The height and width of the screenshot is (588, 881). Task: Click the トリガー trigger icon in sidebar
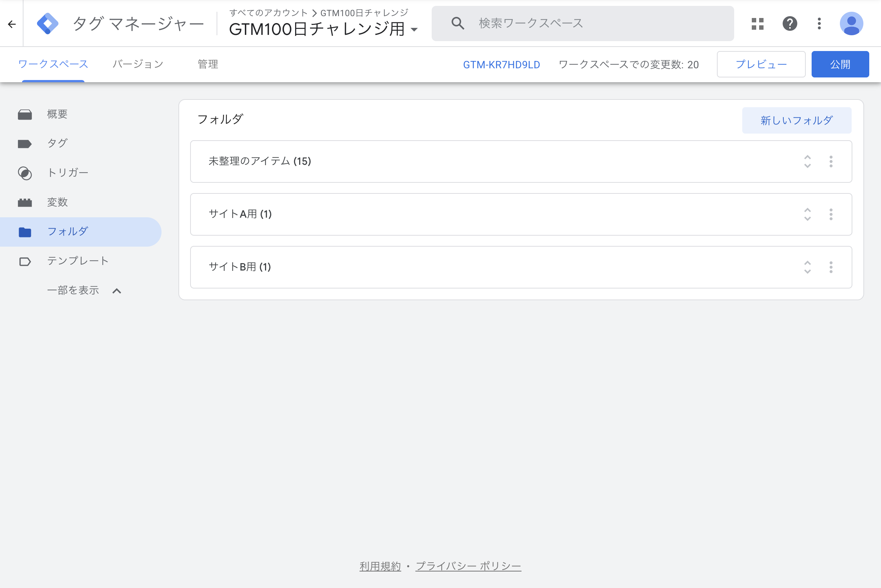pos(25,173)
